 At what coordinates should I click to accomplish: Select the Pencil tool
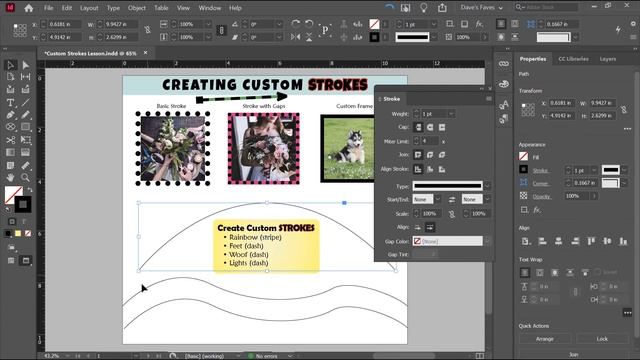pos(25,115)
